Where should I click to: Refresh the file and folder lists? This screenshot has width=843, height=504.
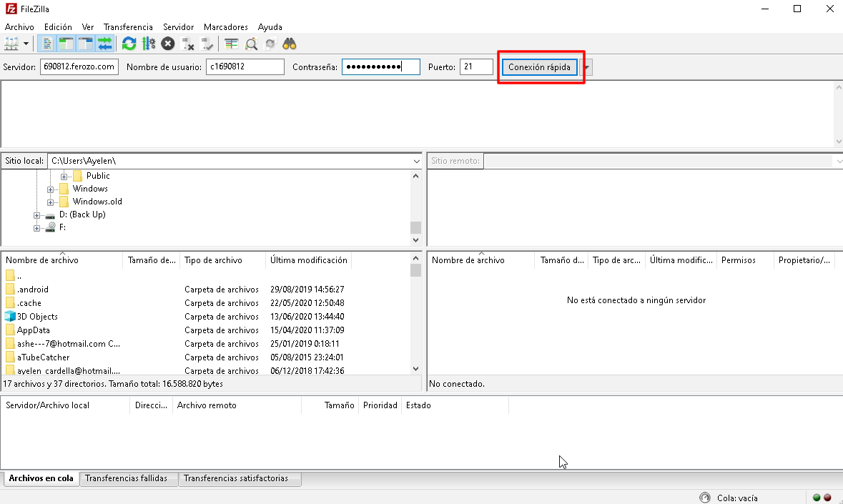point(129,44)
